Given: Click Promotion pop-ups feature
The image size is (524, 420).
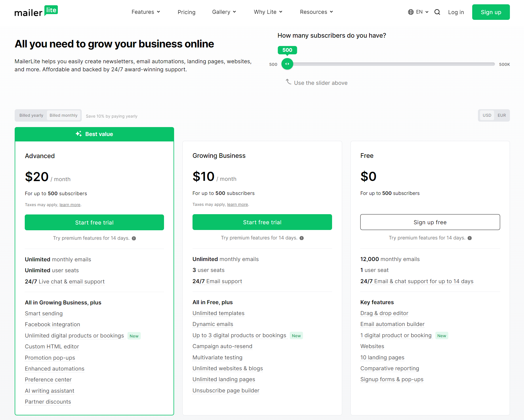Looking at the screenshot, I should pyautogui.click(x=50, y=358).
